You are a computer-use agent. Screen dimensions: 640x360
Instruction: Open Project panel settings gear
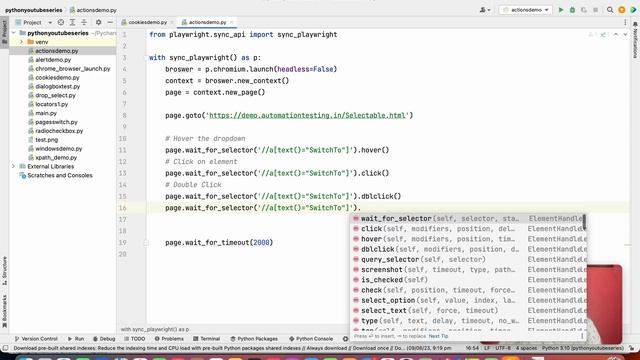[x=98, y=22]
